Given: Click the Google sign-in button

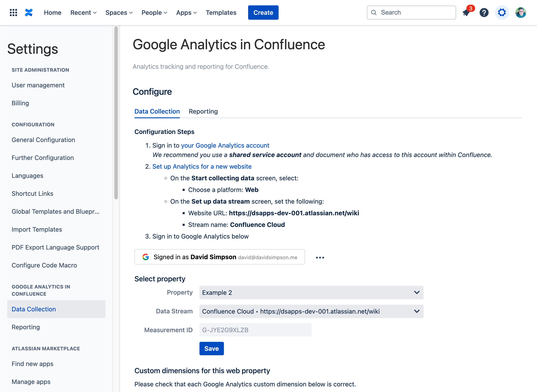Looking at the screenshot, I should coord(219,257).
